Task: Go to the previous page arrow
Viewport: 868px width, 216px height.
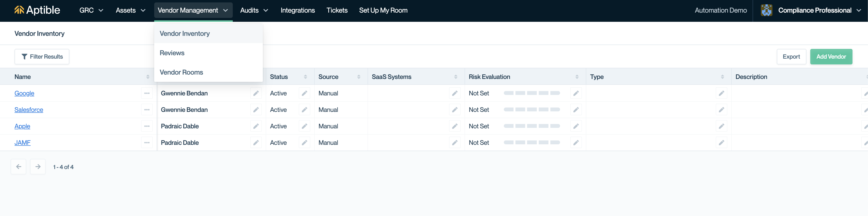Action: click(18, 167)
